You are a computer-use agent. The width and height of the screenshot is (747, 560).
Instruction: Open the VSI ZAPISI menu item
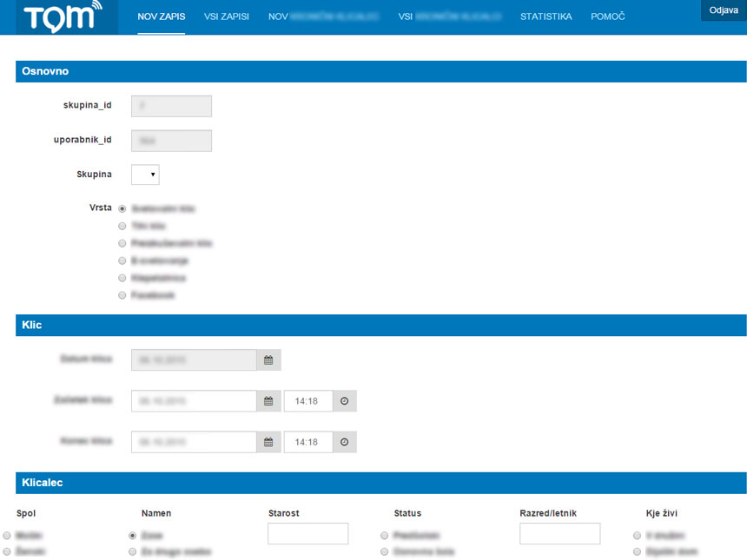pos(226,16)
